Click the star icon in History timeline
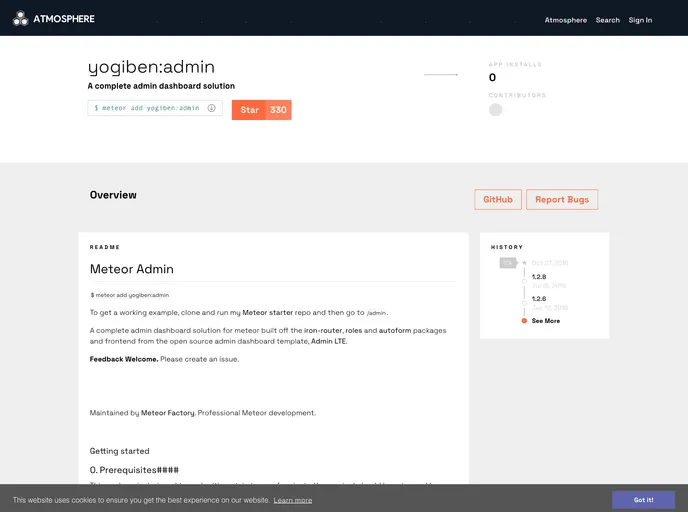 (524, 262)
